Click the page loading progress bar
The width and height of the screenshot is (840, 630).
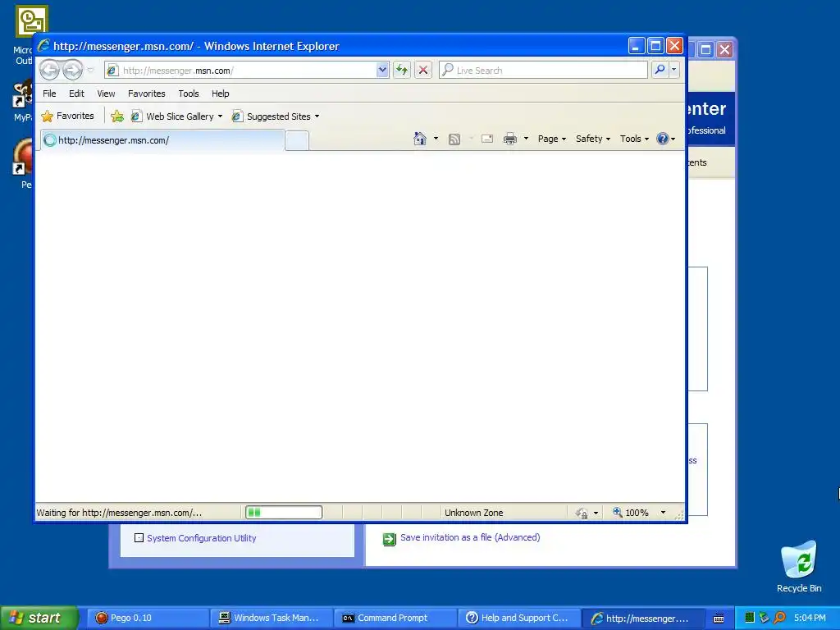pyautogui.click(x=284, y=513)
